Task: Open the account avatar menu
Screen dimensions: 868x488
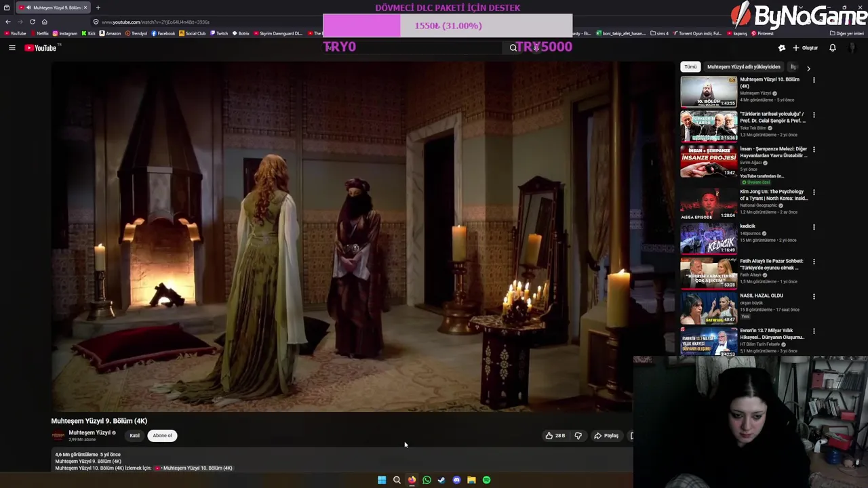Action: point(853,47)
